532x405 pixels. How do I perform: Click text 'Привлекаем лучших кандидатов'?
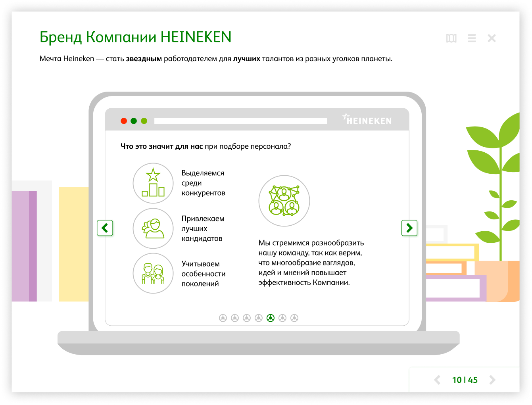pyautogui.click(x=203, y=228)
